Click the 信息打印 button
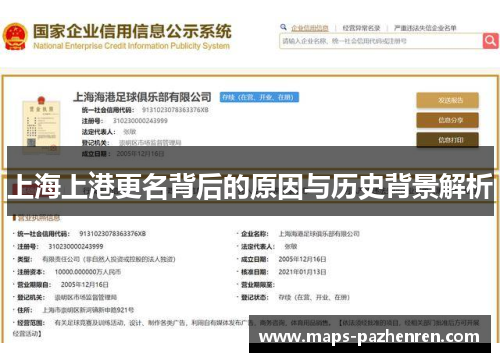 pos(447,140)
